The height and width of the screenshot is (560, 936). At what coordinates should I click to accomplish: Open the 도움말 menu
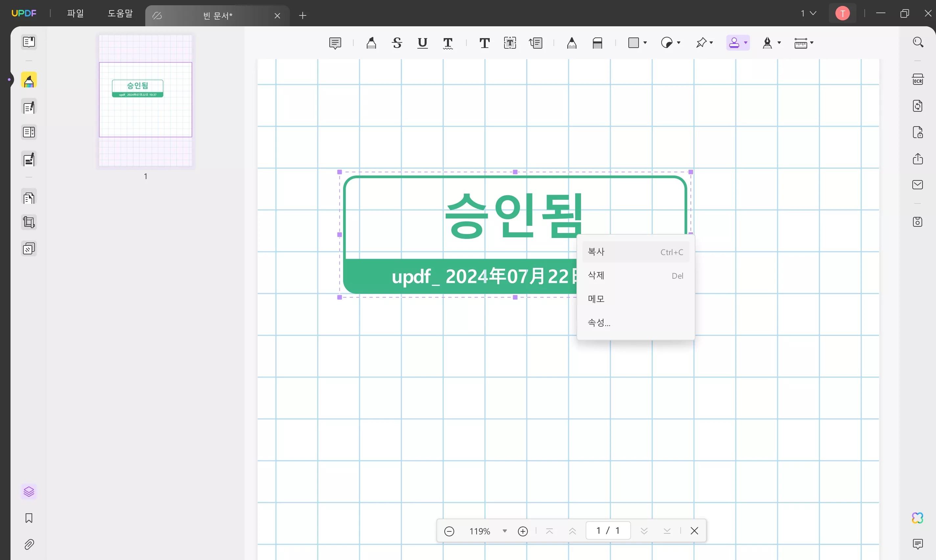[120, 13]
